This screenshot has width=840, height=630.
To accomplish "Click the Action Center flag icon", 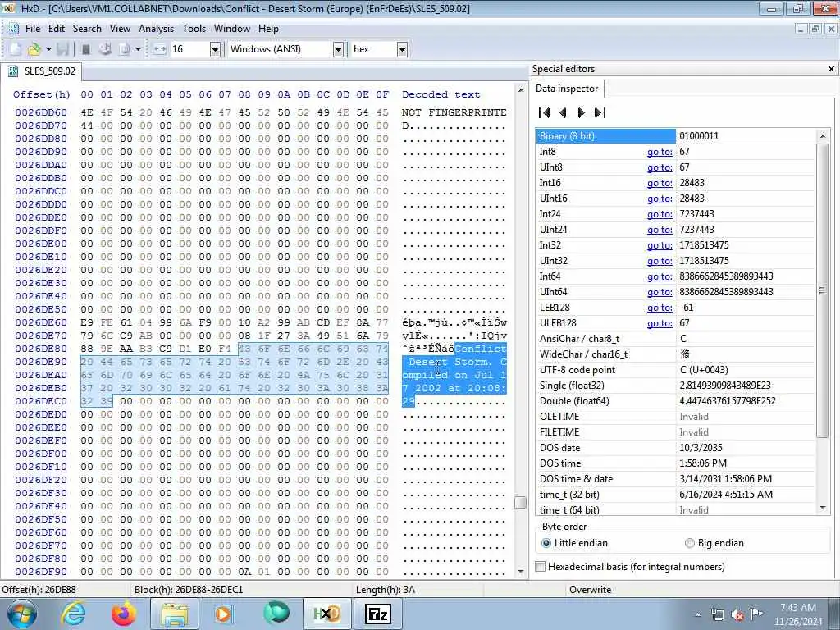I will (x=756, y=614).
